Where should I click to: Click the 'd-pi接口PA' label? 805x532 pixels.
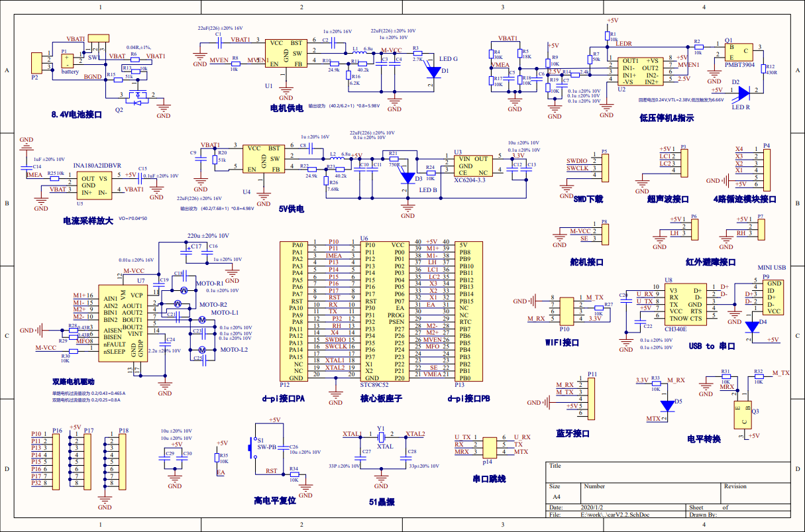coord(283,398)
